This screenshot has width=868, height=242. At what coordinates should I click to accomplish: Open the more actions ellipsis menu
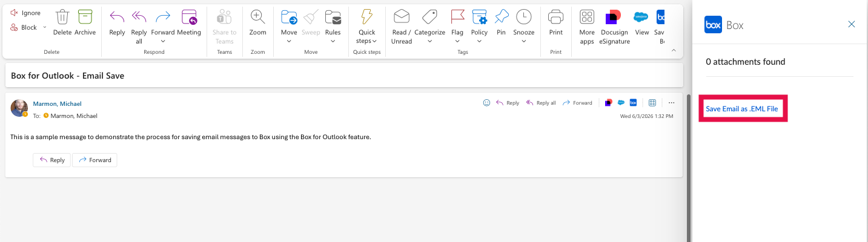(671, 103)
